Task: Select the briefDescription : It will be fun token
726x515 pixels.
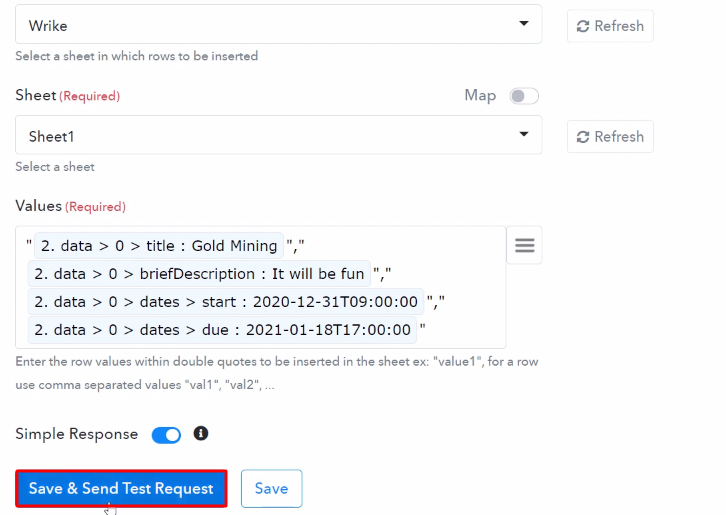Action: (199, 274)
